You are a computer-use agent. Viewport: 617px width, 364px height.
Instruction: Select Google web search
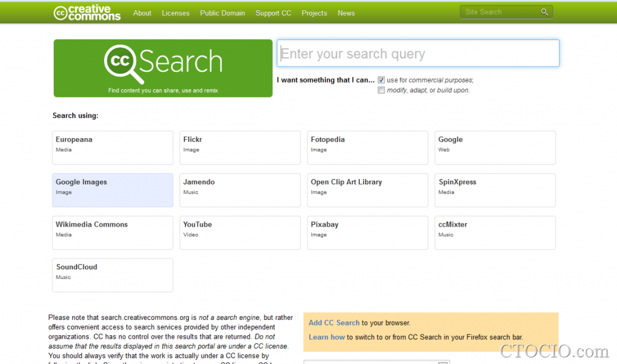[495, 148]
